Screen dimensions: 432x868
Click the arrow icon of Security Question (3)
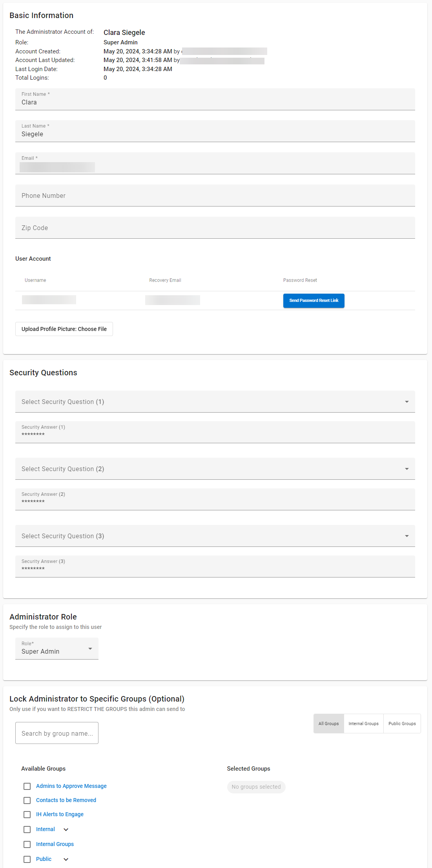(407, 536)
